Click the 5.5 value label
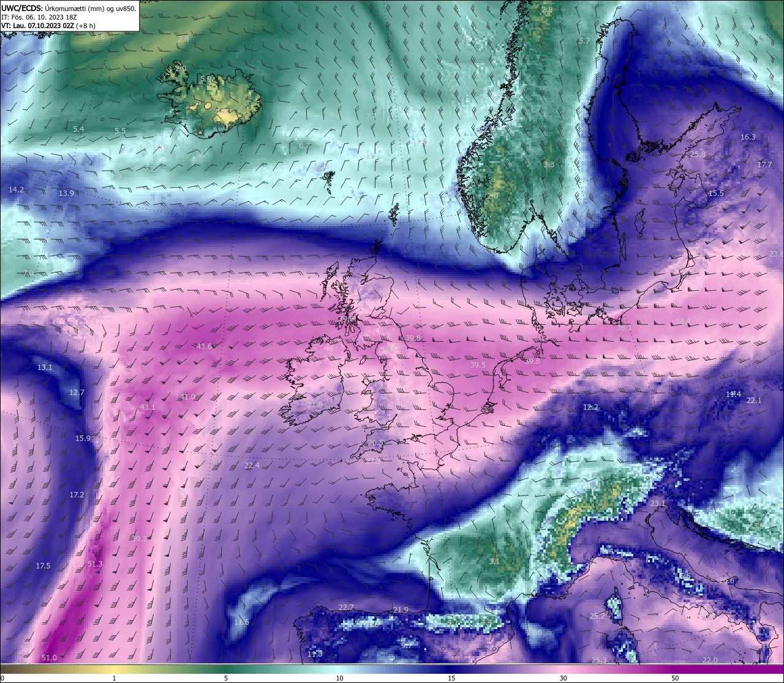 pos(120,131)
